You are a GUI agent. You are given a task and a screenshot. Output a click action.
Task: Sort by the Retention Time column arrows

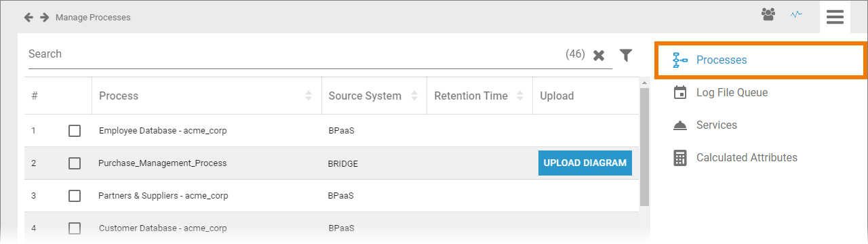(521, 96)
